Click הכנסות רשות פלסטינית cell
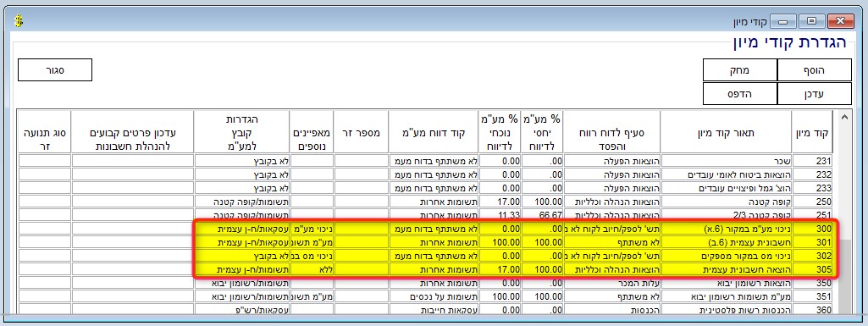The image size is (868, 326). pos(727,309)
